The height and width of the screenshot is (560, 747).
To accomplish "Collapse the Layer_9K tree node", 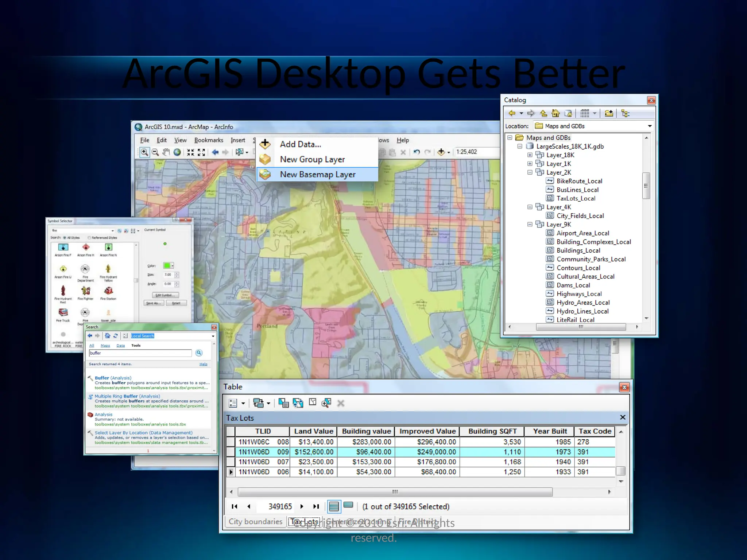I will click(530, 225).
